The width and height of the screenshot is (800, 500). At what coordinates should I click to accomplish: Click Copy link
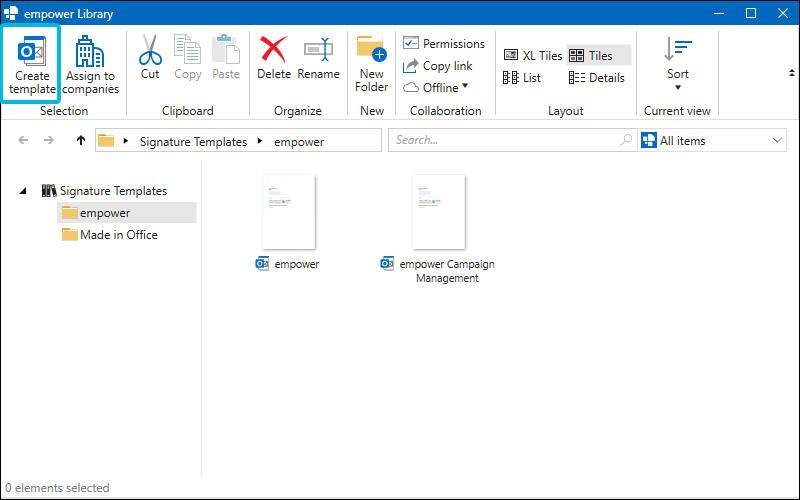point(438,66)
